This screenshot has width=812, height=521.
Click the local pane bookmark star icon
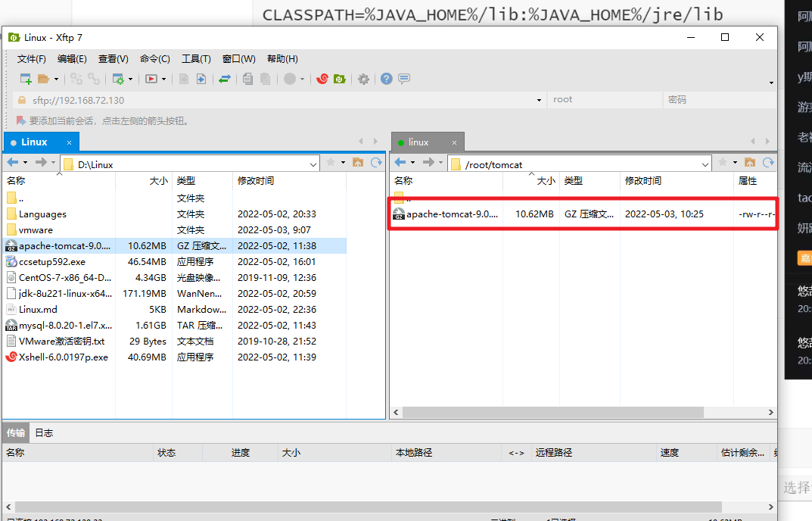tap(331, 163)
